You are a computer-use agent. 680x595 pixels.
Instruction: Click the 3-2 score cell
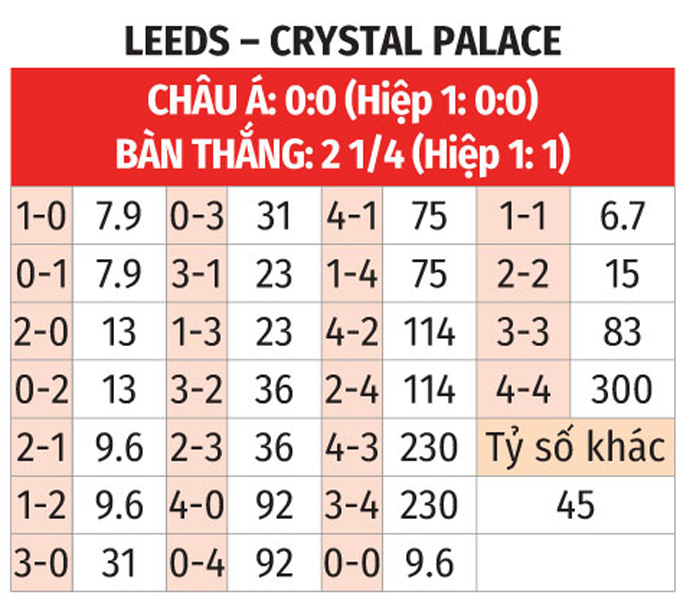pos(196,389)
